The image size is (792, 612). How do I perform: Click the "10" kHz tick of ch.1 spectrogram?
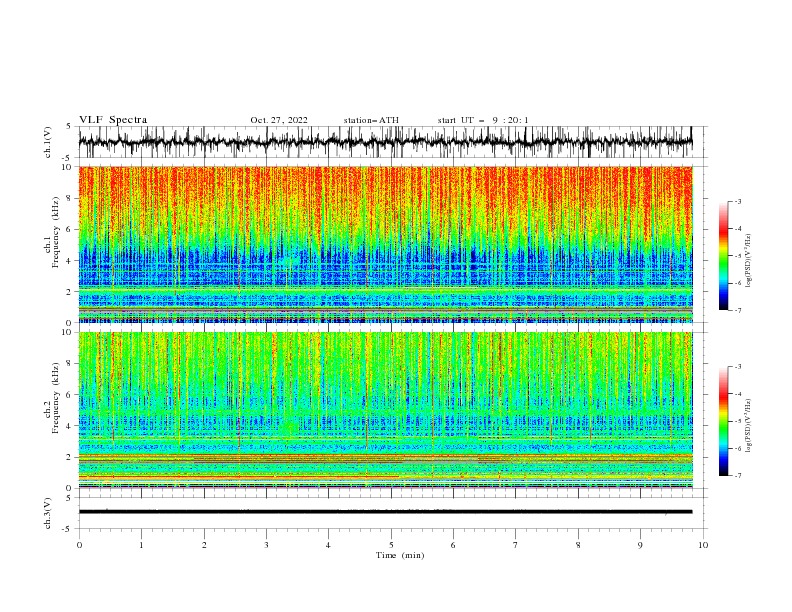pyautogui.click(x=67, y=167)
